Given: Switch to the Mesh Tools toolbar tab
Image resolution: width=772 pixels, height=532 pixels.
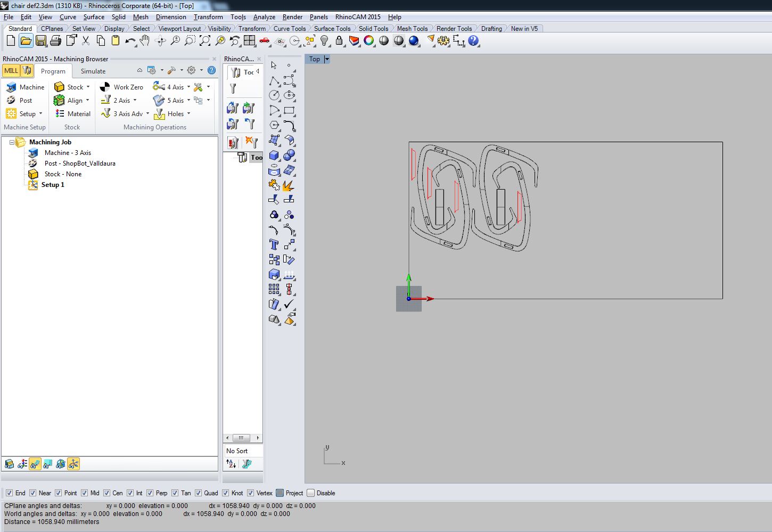Looking at the screenshot, I should (412, 29).
